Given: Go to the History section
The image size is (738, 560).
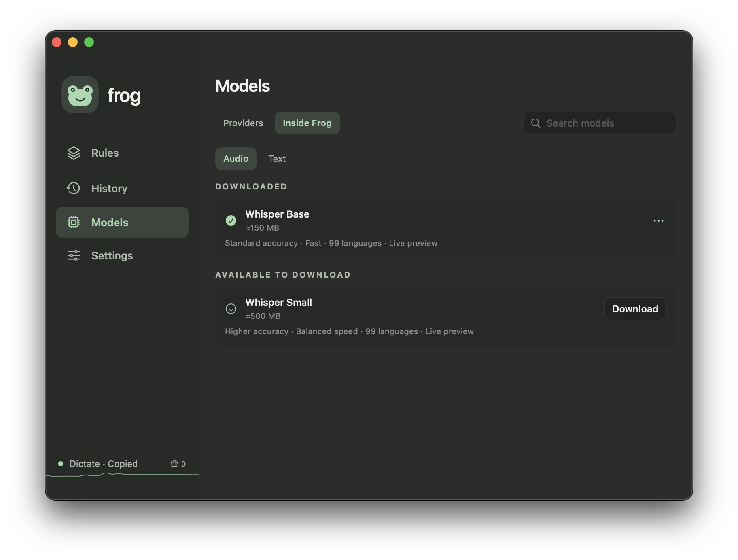Looking at the screenshot, I should pos(122,188).
